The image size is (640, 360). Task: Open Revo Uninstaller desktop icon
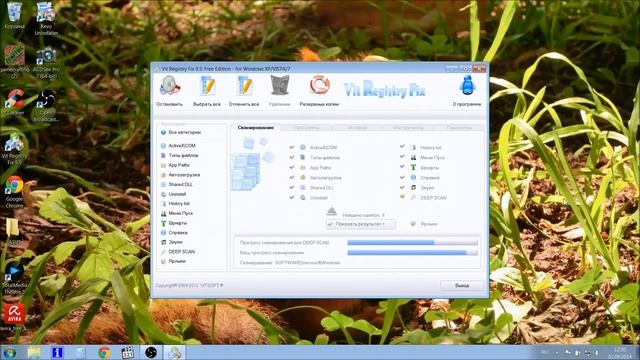[x=46, y=18]
